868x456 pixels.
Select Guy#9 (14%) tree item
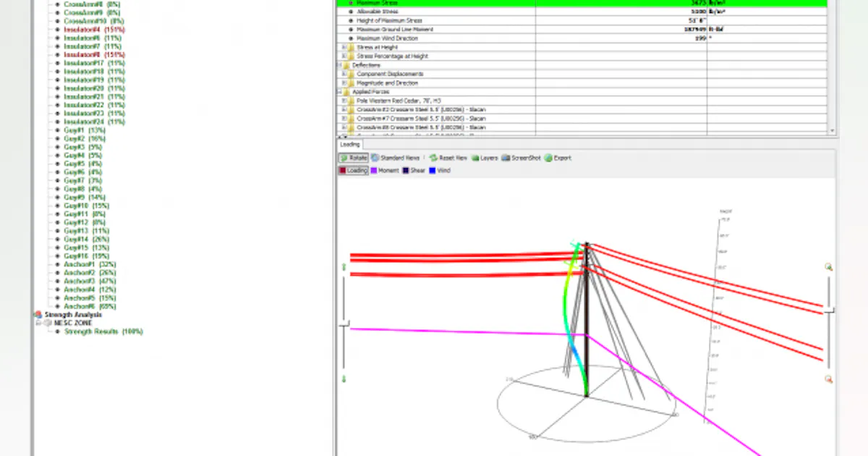85,197
